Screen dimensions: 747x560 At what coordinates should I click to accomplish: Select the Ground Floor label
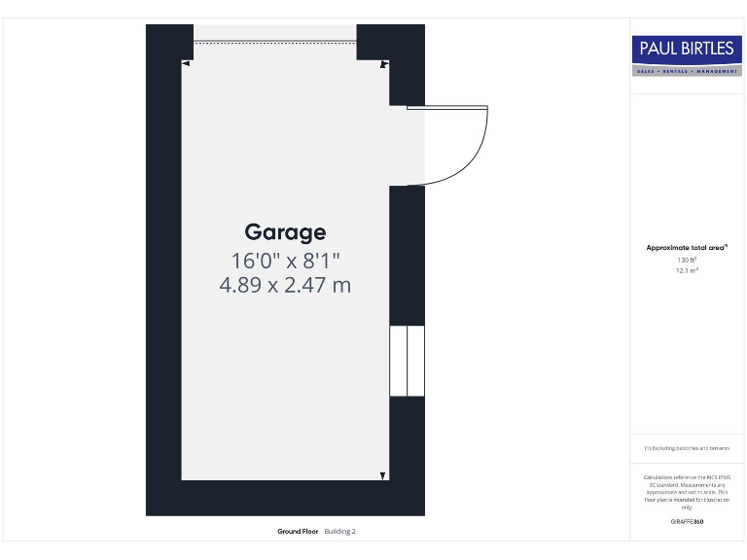click(x=298, y=532)
